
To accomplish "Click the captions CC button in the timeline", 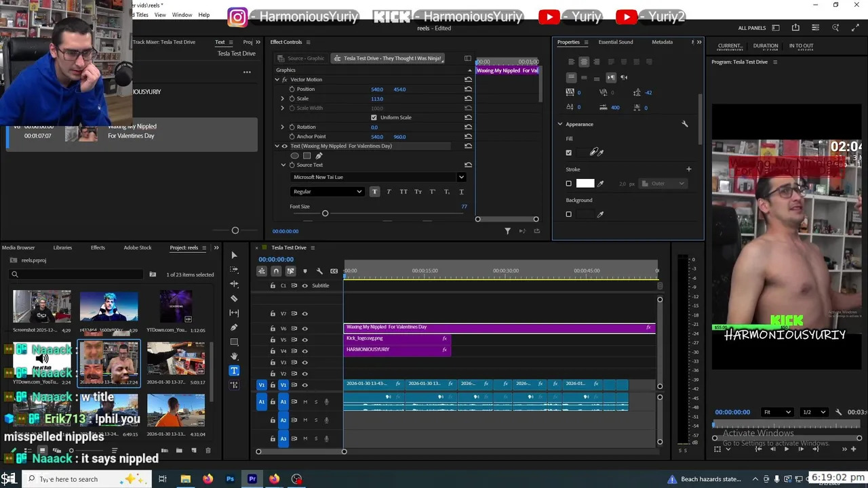I will pyautogui.click(x=334, y=271).
